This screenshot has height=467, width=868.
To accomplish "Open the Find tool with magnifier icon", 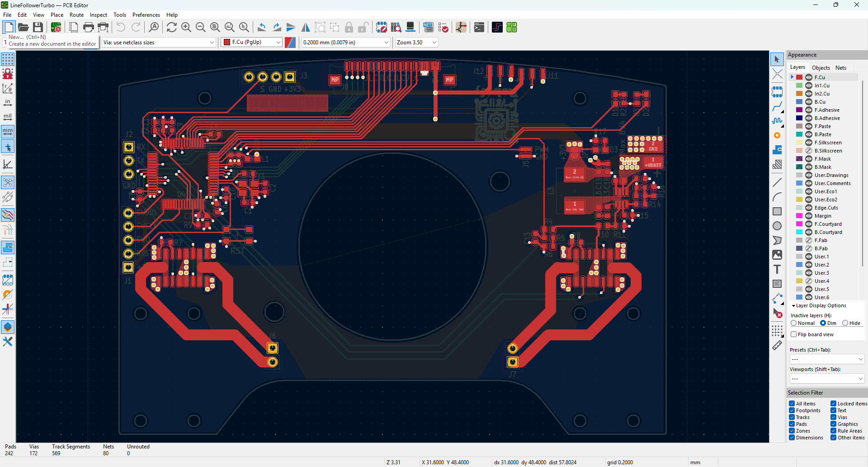I will pyautogui.click(x=154, y=28).
